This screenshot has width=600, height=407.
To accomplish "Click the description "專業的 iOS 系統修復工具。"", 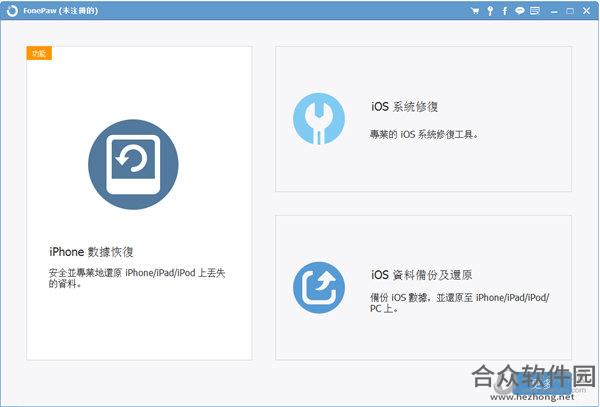I will [424, 134].
